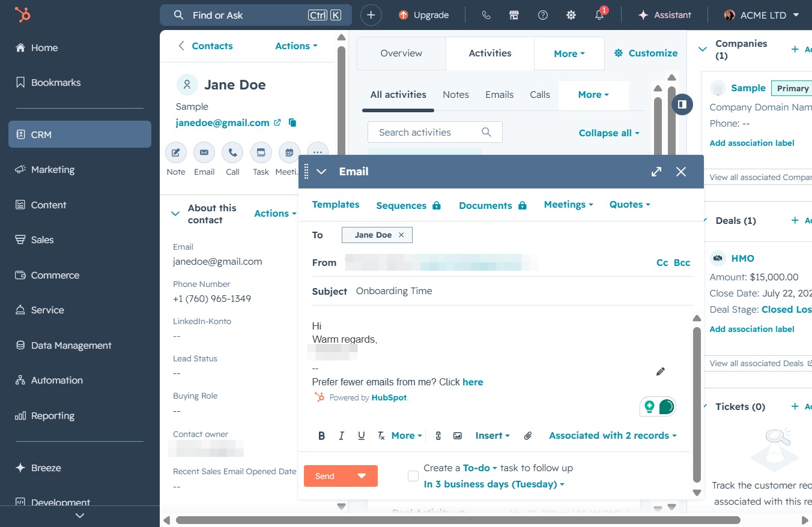Edit the signature with the pencil icon
812x527 pixels.
tap(661, 372)
